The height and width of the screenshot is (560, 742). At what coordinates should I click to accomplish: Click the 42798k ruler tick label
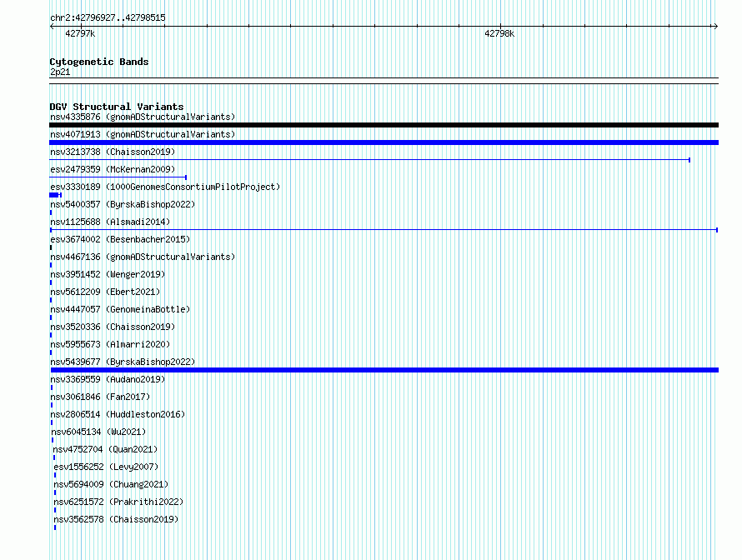click(499, 33)
